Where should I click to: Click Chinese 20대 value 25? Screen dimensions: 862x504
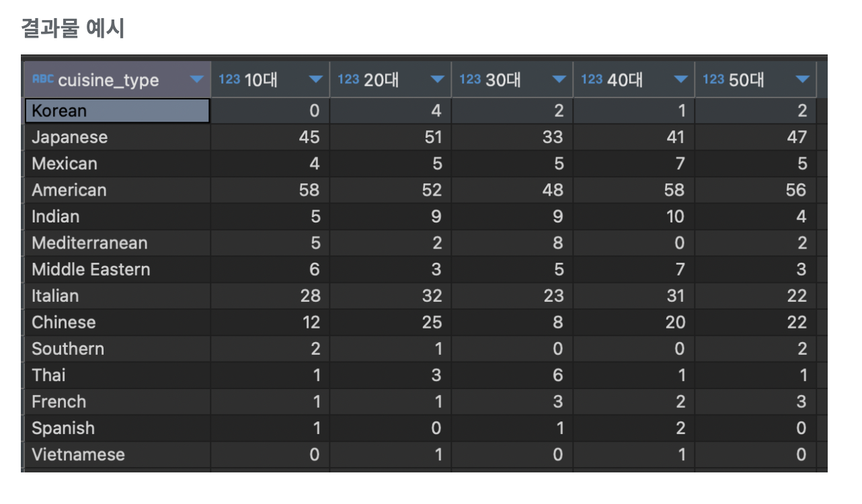(432, 322)
